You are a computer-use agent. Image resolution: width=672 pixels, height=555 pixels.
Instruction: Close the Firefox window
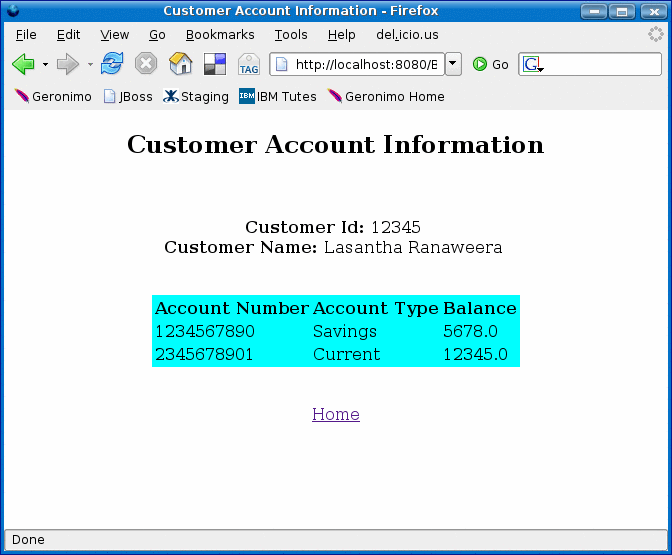coord(653,12)
